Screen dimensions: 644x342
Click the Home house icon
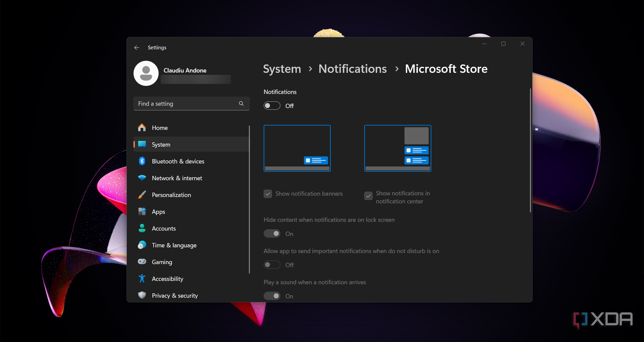pos(142,128)
